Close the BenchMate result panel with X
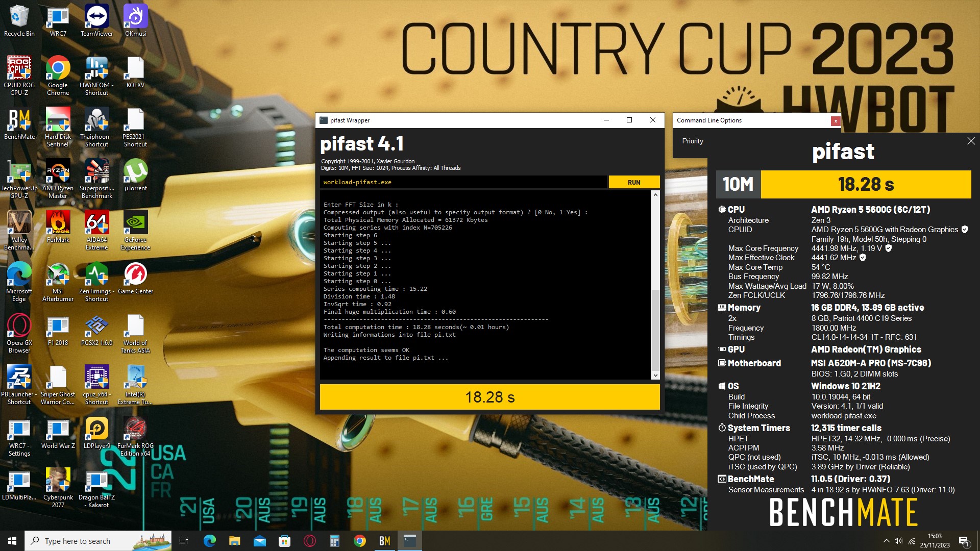 971,141
